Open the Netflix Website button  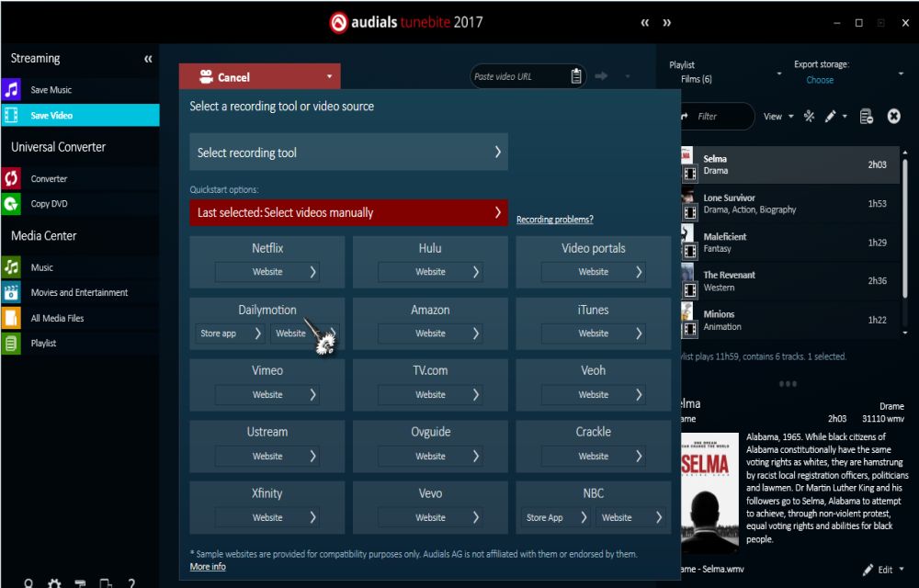pyautogui.click(x=267, y=272)
